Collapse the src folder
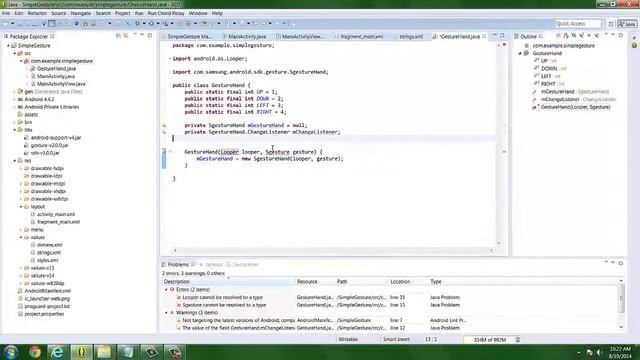640x360 pixels. (x=15, y=53)
